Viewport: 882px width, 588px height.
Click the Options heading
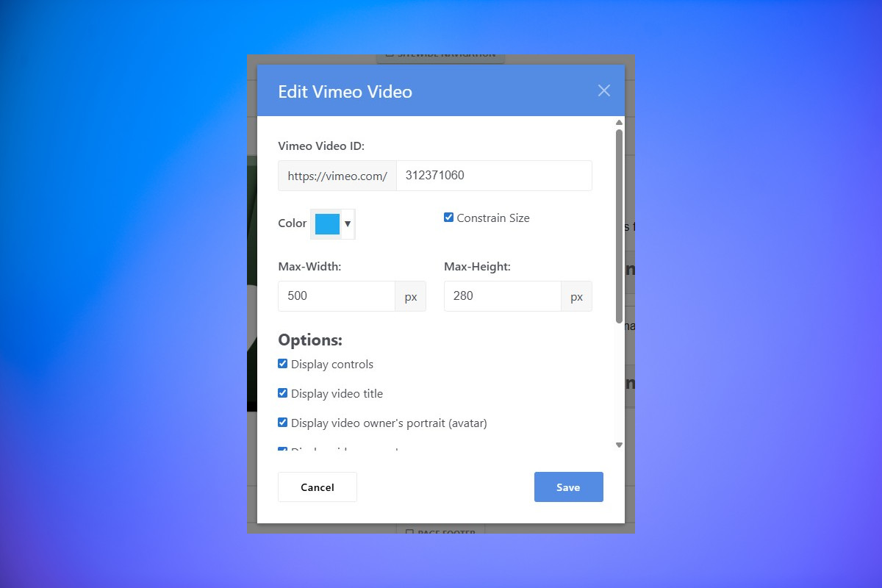[x=310, y=340]
